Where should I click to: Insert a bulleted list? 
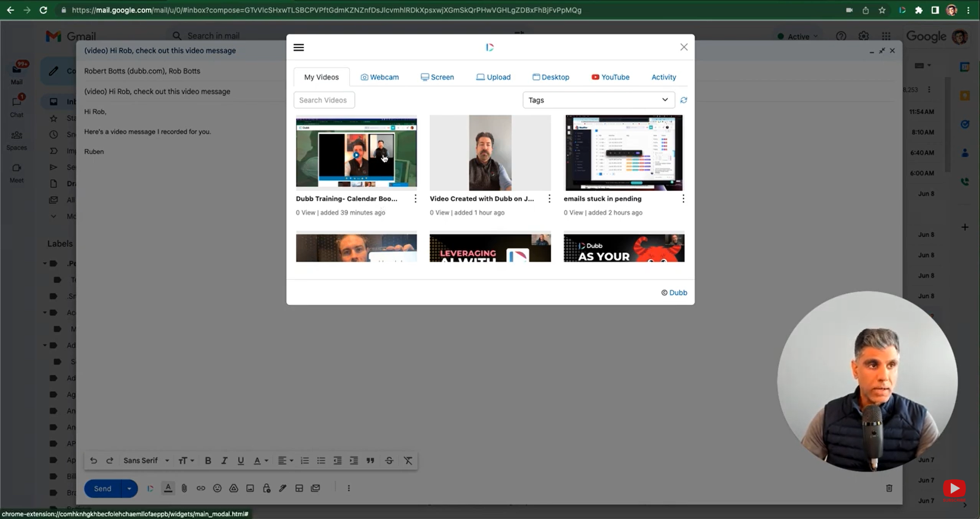(321, 461)
